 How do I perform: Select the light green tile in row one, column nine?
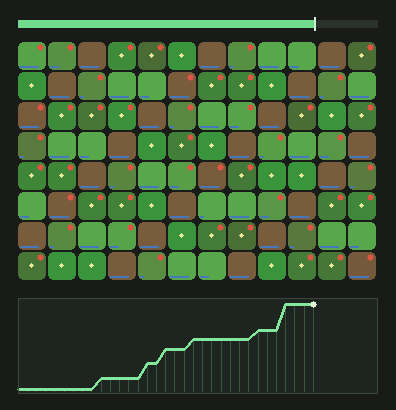(272, 56)
